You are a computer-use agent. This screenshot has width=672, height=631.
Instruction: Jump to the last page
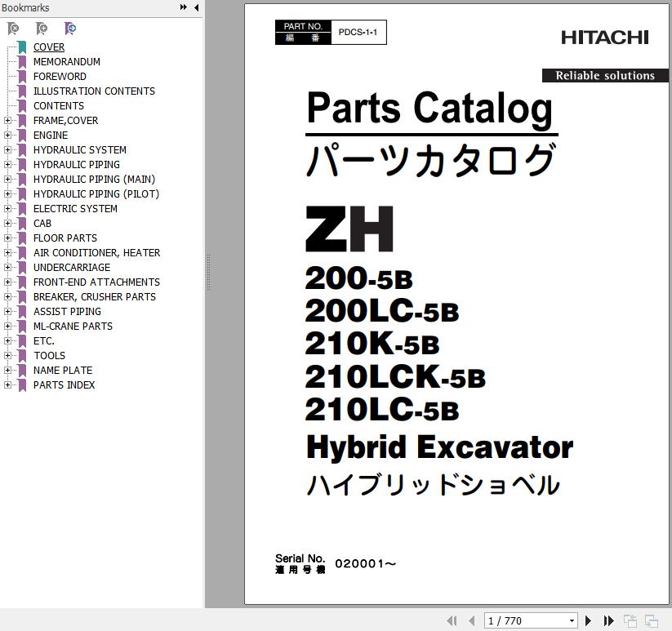click(x=608, y=620)
